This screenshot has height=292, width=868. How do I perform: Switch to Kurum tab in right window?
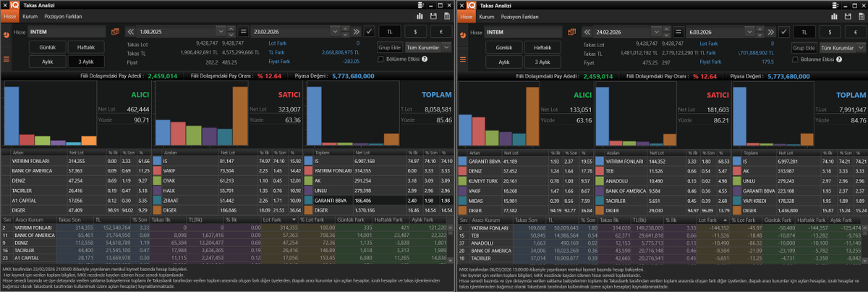[x=487, y=15]
